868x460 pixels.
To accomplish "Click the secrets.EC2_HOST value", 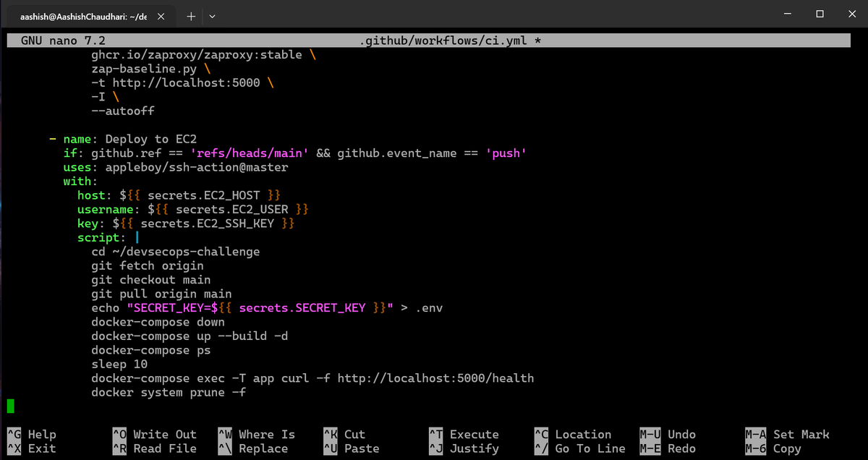I will click(x=200, y=196).
